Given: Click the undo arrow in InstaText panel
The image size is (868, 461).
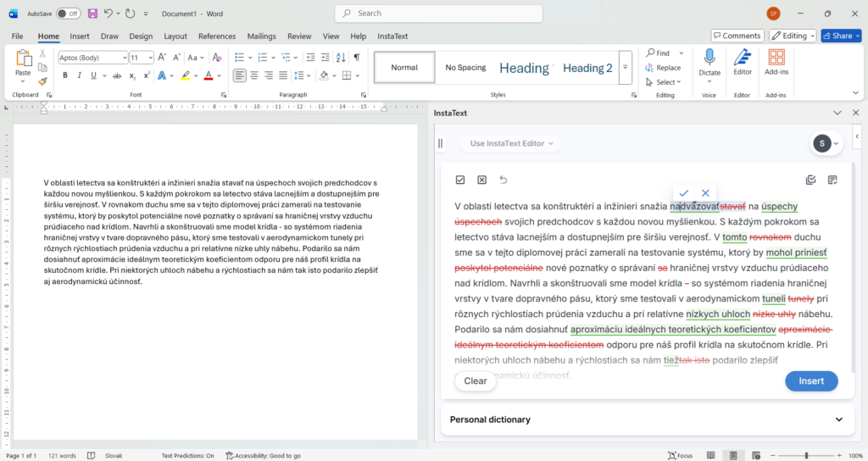Looking at the screenshot, I should (504, 180).
